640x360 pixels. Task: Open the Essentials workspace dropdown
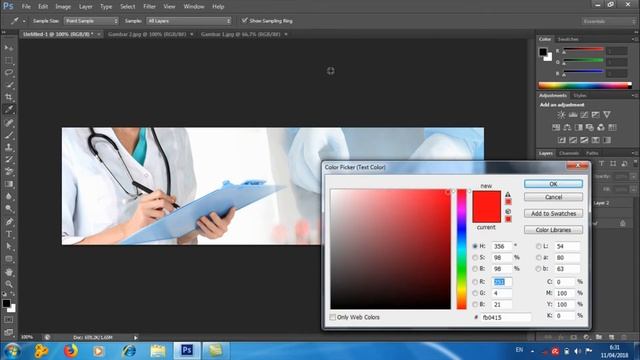tap(609, 21)
